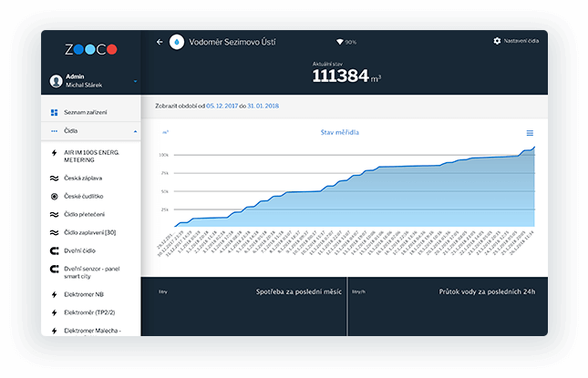Select AIR IM 100S ENERG. METERING sensor
The width and height of the screenshot is (588, 378).
point(91,157)
